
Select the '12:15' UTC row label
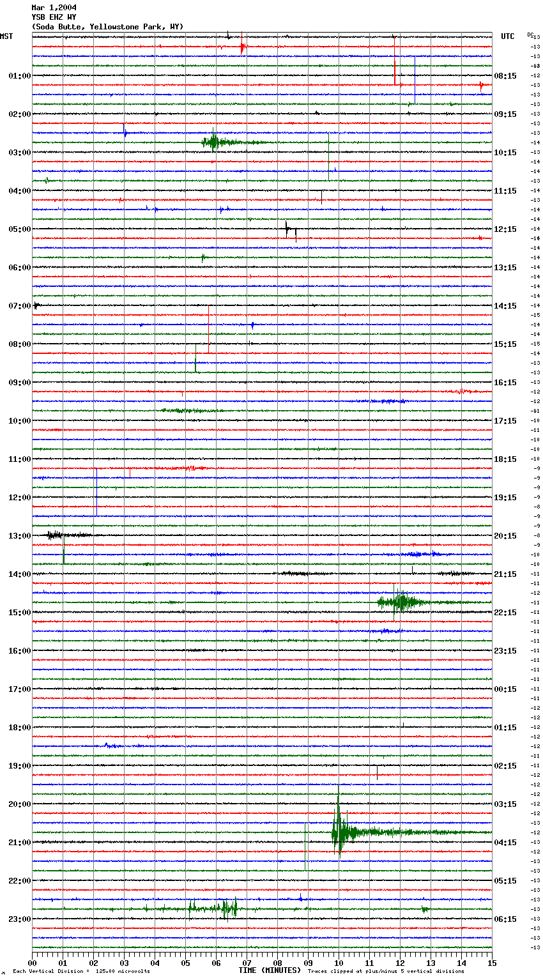point(505,229)
